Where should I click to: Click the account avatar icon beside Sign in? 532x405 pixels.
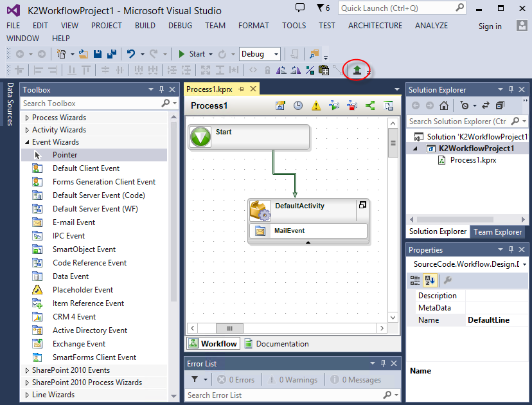522,26
